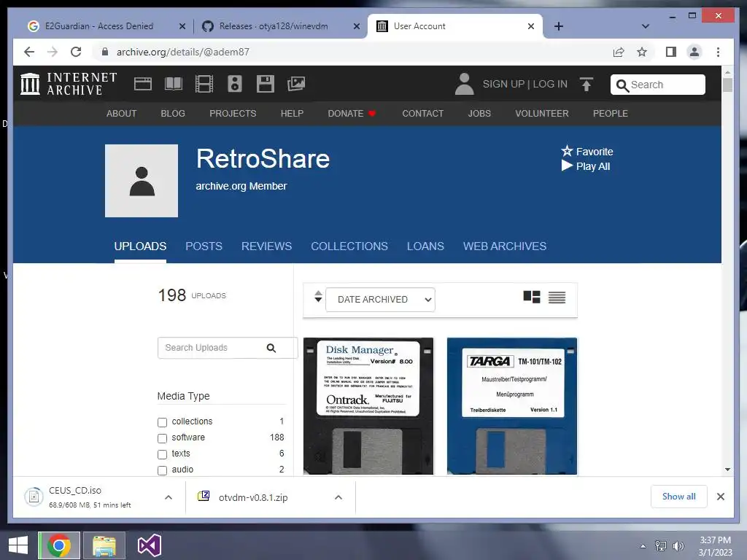
Task: Open File Explorer from taskbar
Action: (x=104, y=545)
